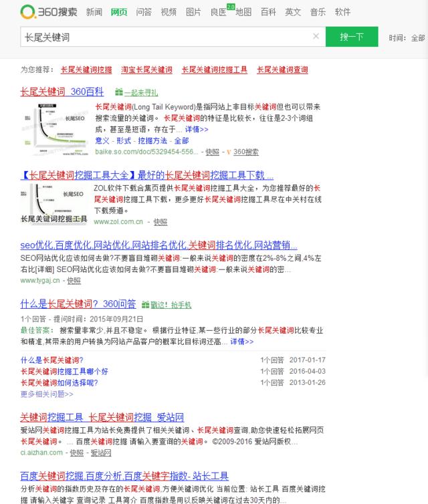Image resolution: width=428 pixels, height=504 pixels.
Task: Show 更多相关问题>> under the 360问答 result
Action: tap(47, 394)
